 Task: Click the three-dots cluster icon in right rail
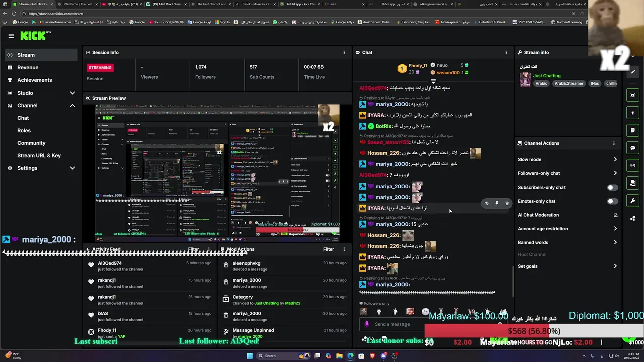point(633,218)
